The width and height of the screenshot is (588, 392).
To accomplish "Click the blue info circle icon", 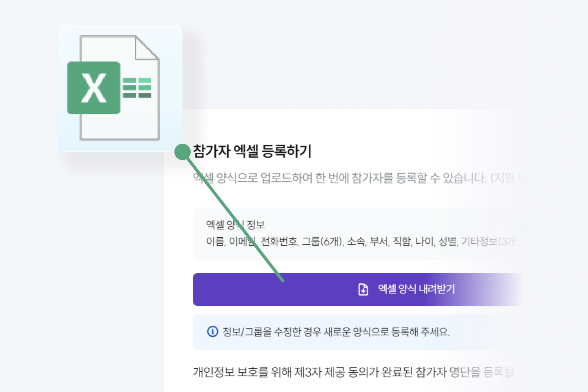I will point(212,332).
